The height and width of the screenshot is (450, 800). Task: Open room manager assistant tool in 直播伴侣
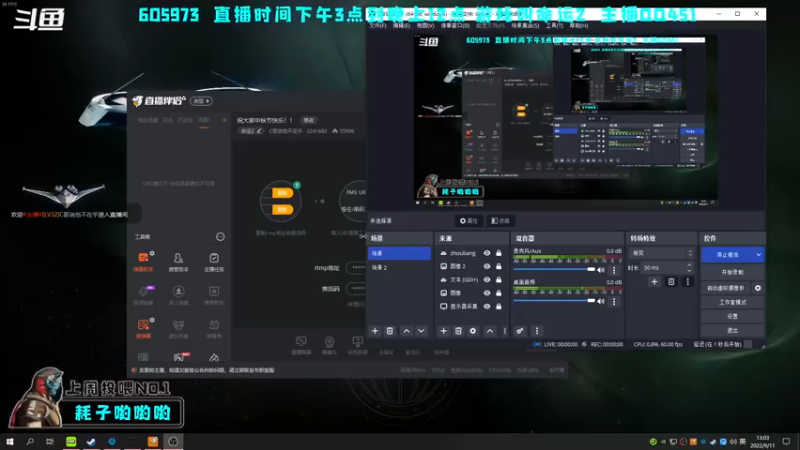pyautogui.click(x=178, y=261)
